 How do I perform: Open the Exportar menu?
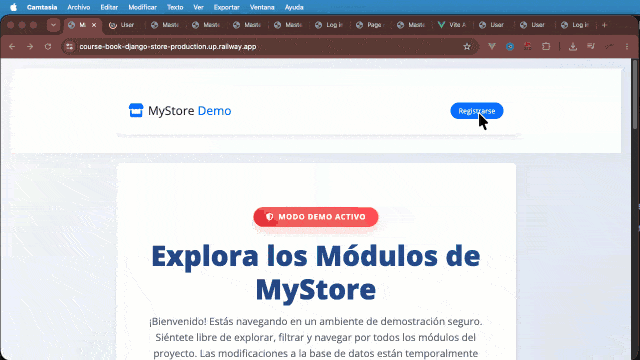coord(227,7)
